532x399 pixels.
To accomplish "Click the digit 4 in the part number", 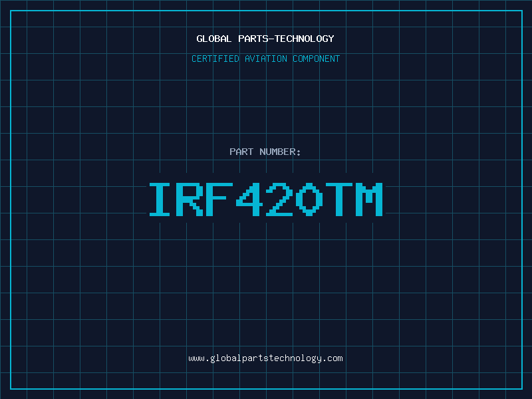I will pos(250,199).
